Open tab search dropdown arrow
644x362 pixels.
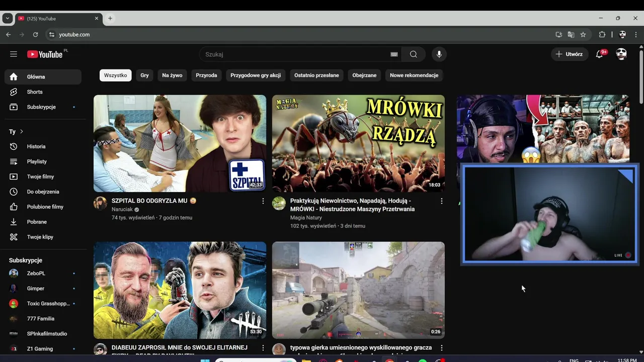click(x=7, y=19)
